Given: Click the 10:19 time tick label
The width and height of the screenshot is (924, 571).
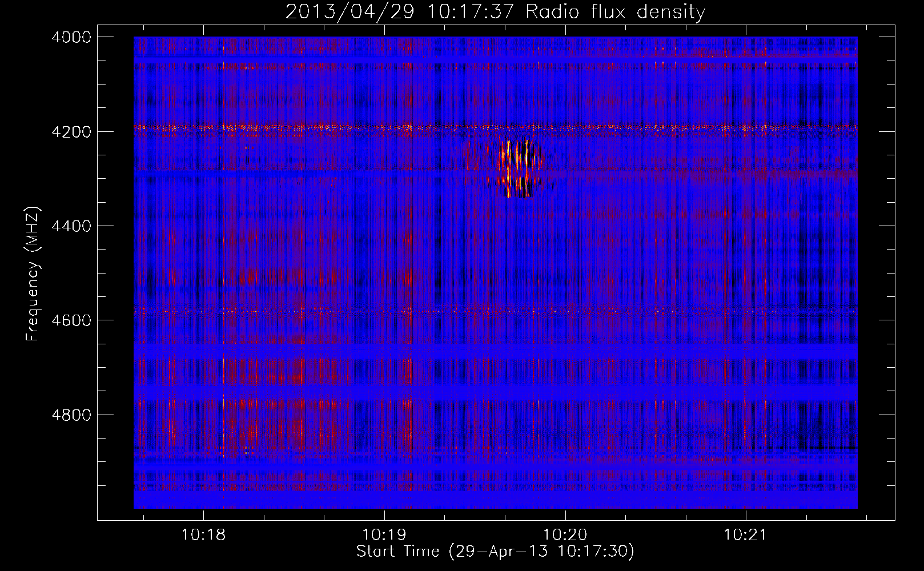Looking at the screenshot, I should point(384,535).
